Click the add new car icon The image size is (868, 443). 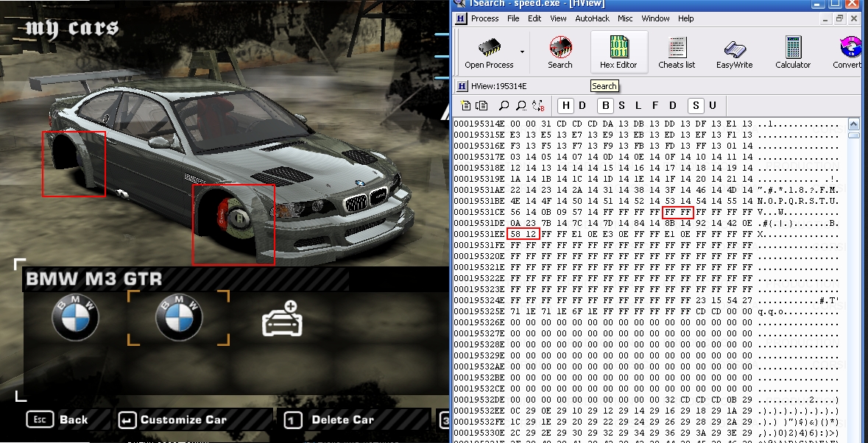pos(283,318)
